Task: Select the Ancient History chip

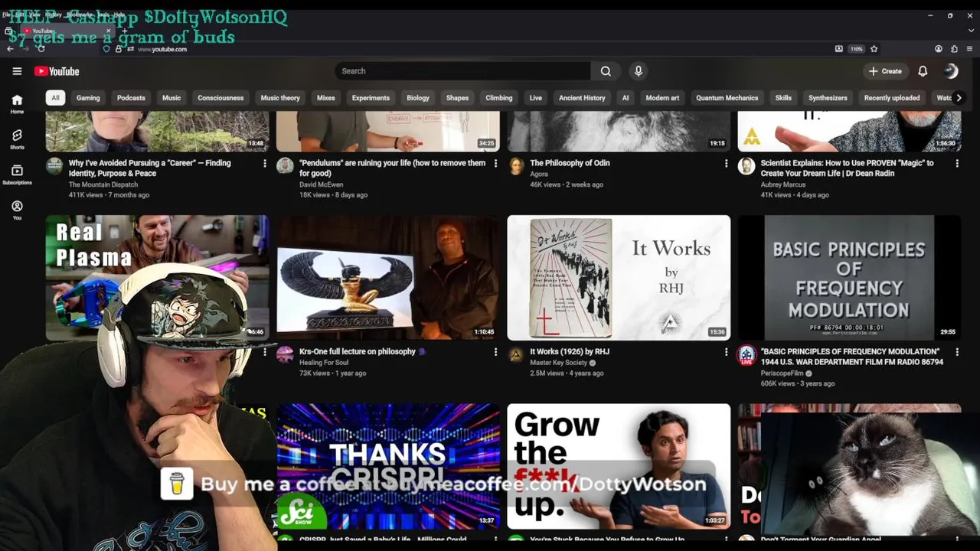Action: 582,98
